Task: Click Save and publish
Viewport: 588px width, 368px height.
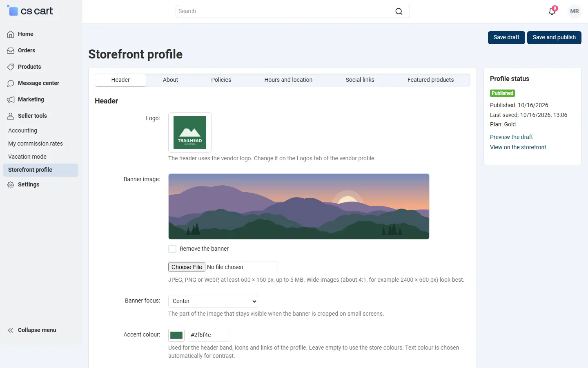Action: point(554,38)
